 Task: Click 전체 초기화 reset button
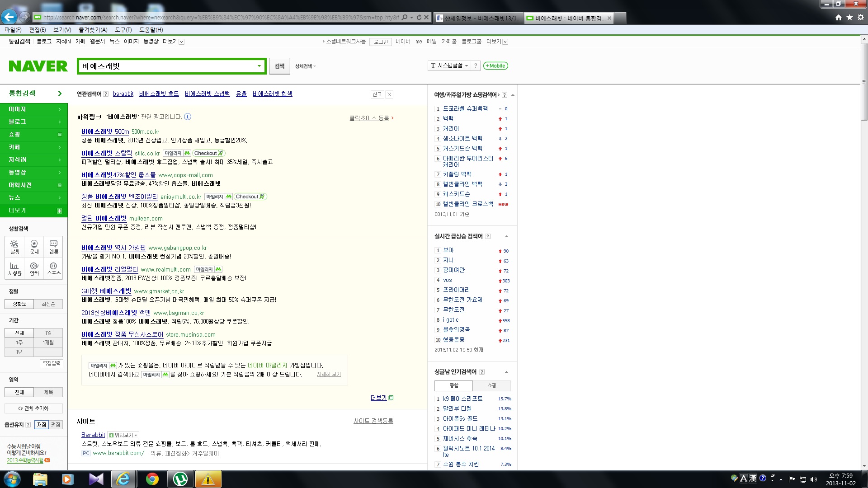34,408
